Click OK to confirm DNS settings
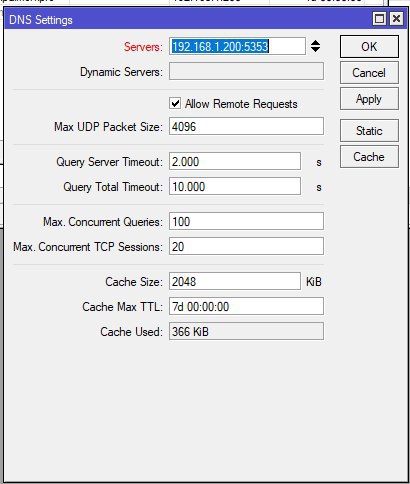This screenshot has width=410, height=484. pyautogui.click(x=369, y=47)
